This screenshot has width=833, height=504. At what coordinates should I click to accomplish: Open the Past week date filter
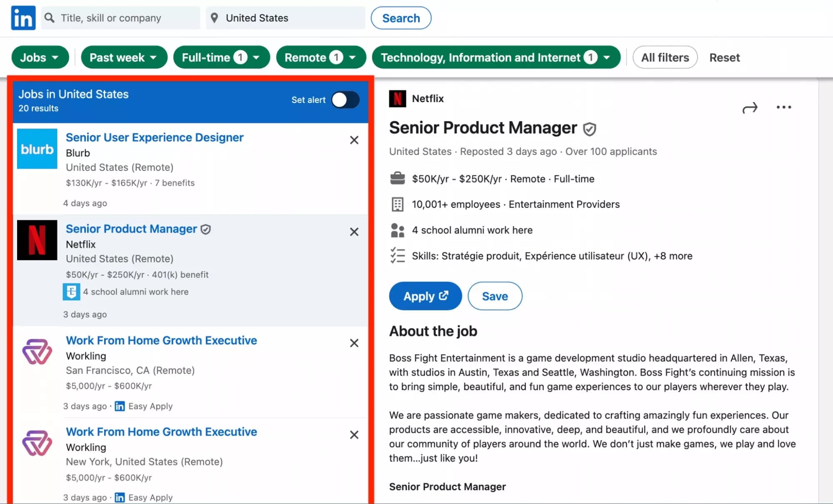[124, 57]
